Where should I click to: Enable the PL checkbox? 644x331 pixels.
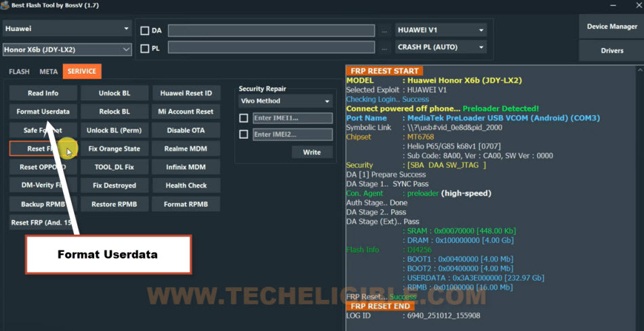click(x=144, y=49)
